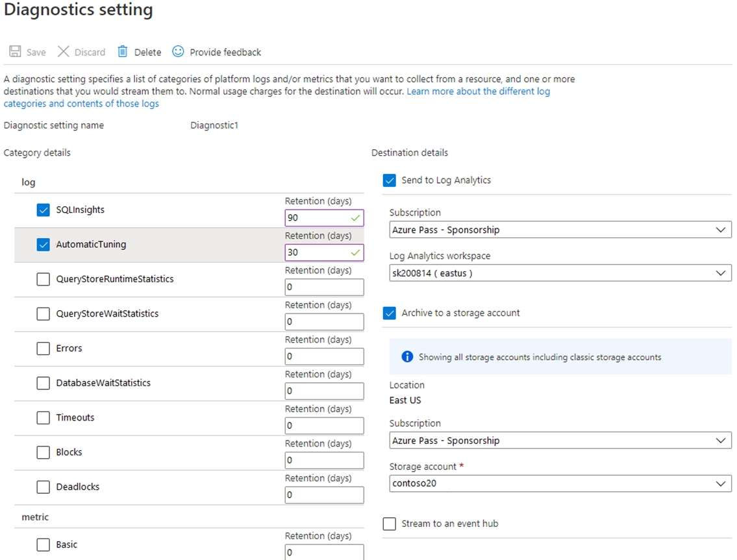
Task: Open the Learn more about log categories link
Action: [x=478, y=91]
